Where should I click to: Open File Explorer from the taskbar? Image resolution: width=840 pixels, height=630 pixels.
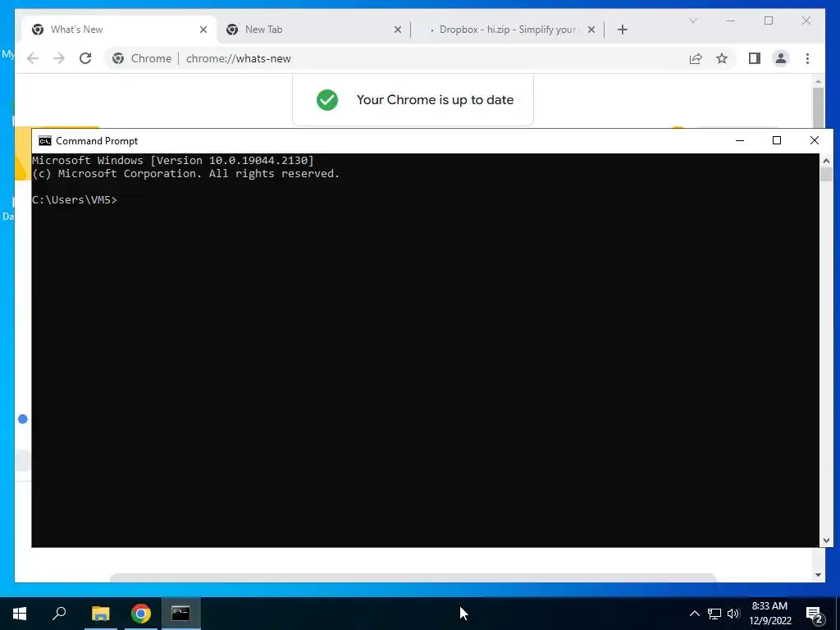(x=100, y=614)
